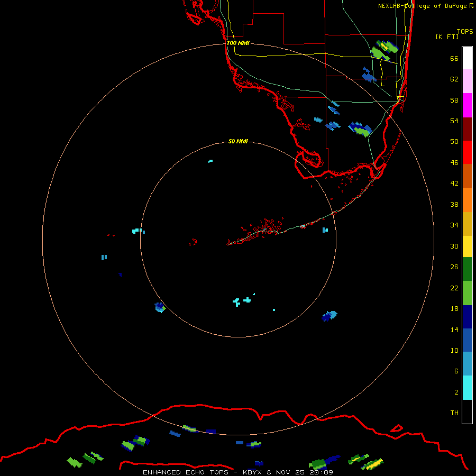
Task: Click the "[K FT]" units label
Action: pyautogui.click(x=447, y=36)
